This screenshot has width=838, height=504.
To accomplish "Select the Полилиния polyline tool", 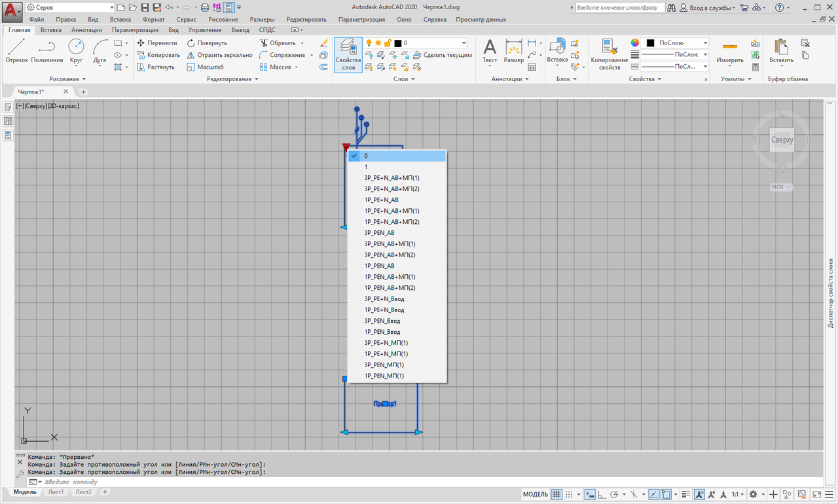I will pyautogui.click(x=46, y=52).
